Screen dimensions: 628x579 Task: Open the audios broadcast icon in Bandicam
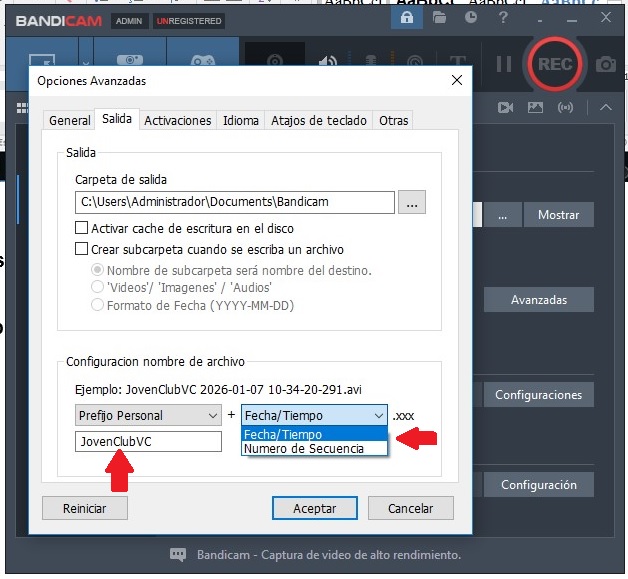pyautogui.click(x=565, y=107)
